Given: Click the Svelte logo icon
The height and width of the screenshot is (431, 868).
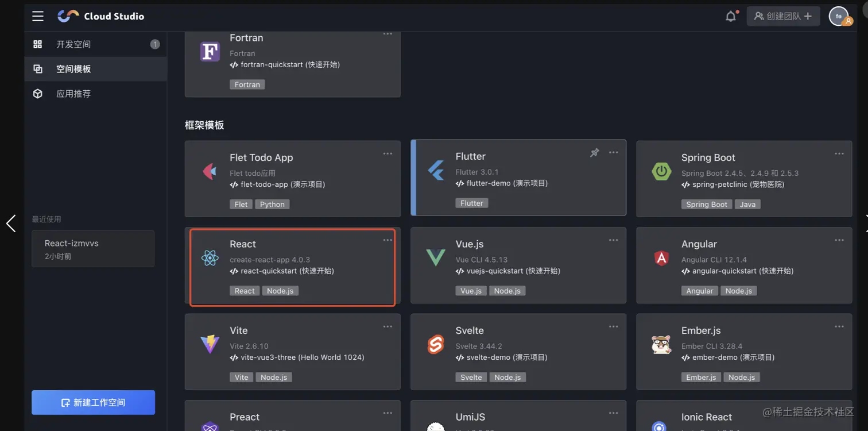Looking at the screenshot, I should click(436, 345).
